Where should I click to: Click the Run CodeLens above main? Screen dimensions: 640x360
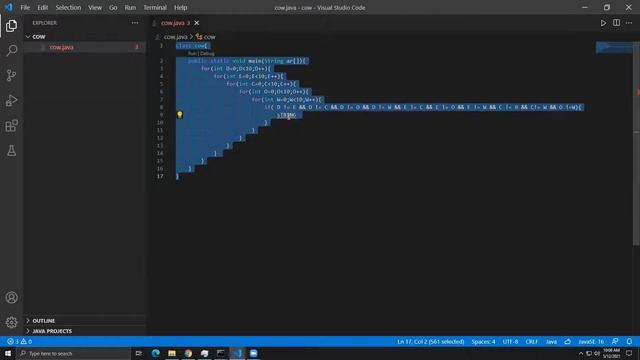(x=192, y=53)
